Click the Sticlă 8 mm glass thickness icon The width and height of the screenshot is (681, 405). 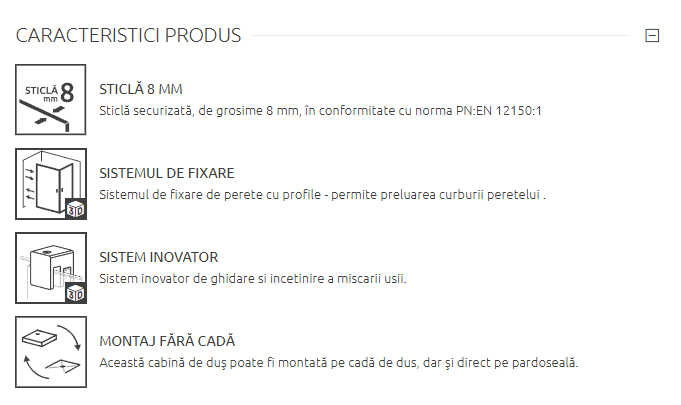click(51, 100)
